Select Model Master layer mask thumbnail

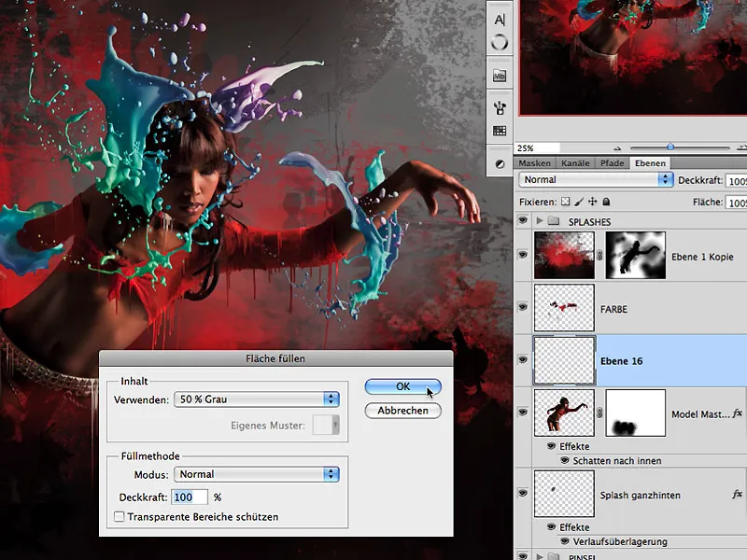tap(636, 413)
